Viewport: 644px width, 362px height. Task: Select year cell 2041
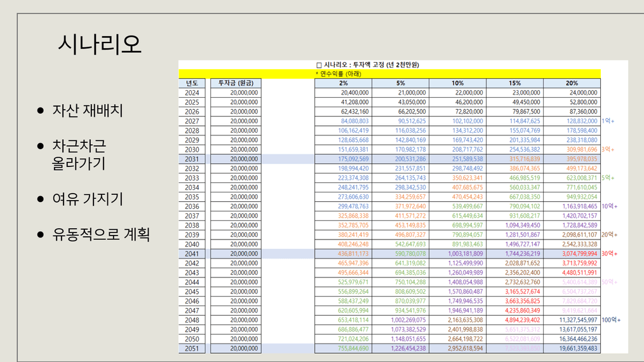(192, 254)
